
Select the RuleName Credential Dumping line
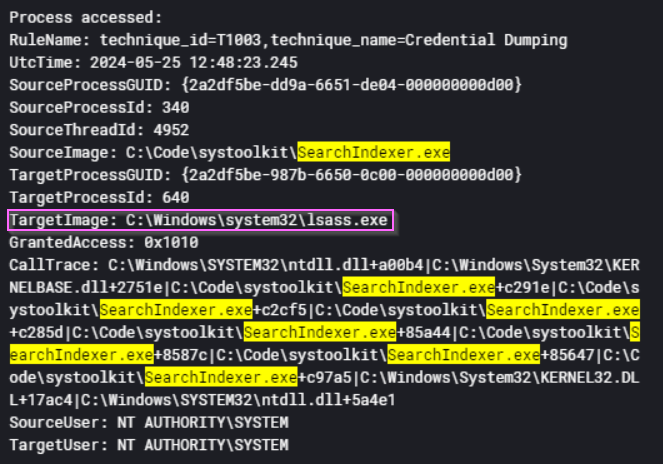click(x=288, y=40)
